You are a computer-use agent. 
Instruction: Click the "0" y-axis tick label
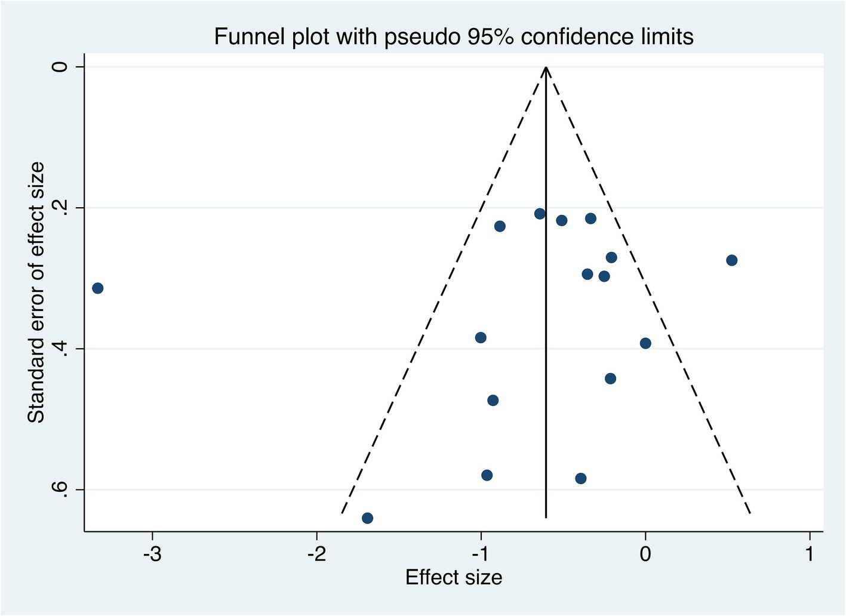click(60, 67)
